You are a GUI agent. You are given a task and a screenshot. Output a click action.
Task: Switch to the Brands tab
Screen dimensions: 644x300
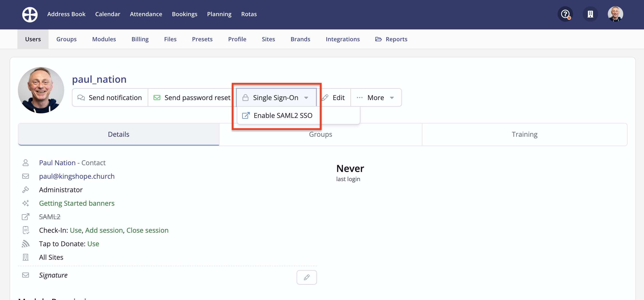(300, 39)
